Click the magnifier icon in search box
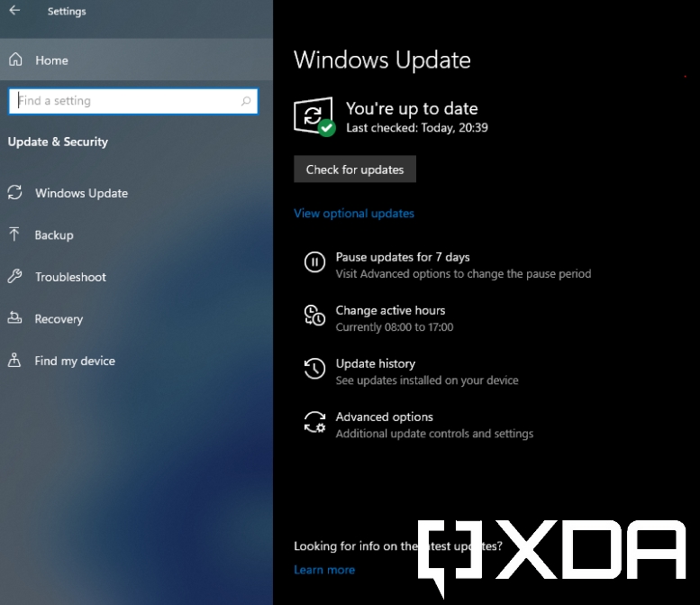700x605 pixels. [246, 101]
